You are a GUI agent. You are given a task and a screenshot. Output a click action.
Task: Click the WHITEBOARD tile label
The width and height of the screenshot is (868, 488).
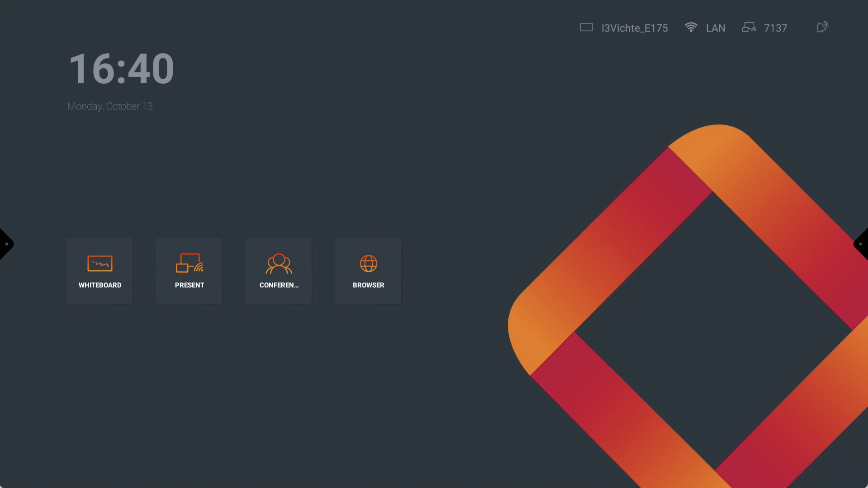100,285
